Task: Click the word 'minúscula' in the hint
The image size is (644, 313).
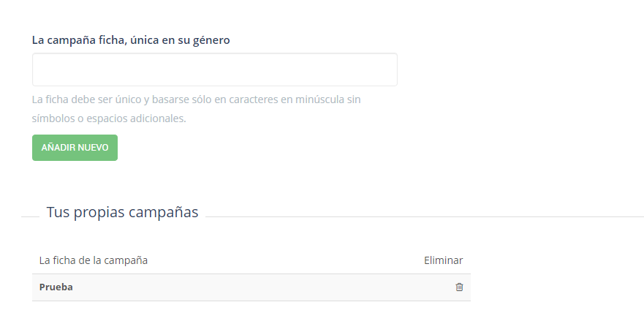Action: pos(319,99)
